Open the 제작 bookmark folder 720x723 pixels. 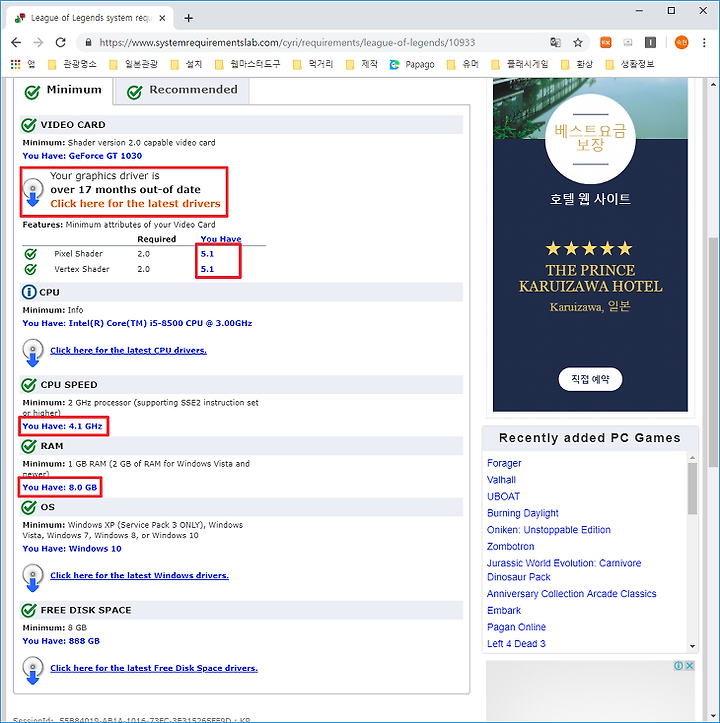(362, 64)
